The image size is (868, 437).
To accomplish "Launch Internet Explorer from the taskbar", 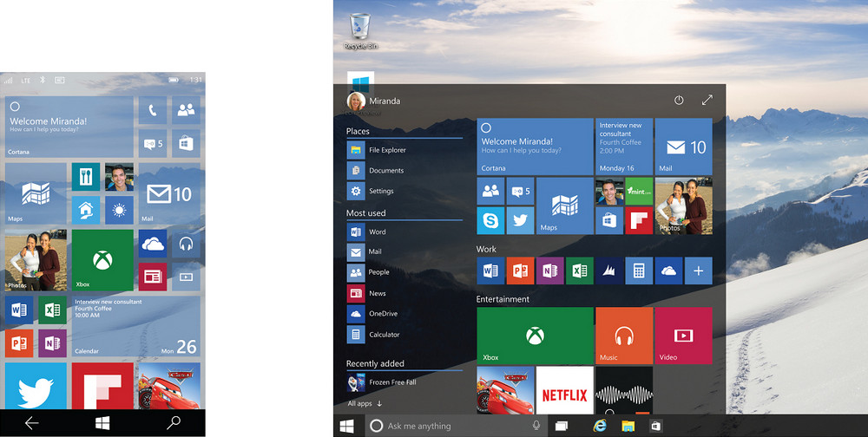I will click(600, 426).
